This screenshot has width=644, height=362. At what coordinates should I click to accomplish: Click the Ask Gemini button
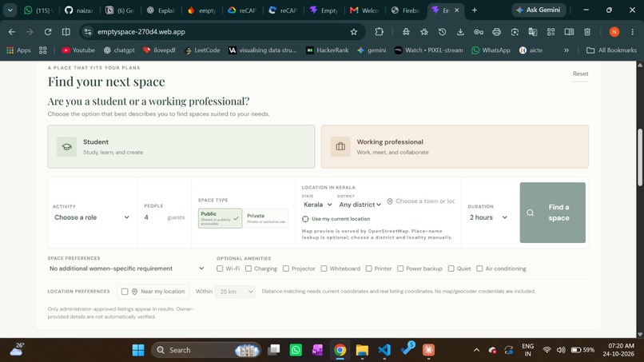(x=539, y=10)
